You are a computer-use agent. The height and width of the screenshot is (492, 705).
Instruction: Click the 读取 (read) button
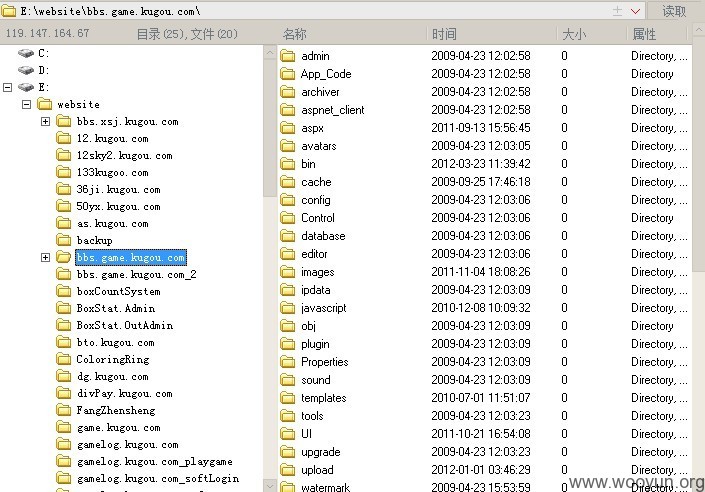pyautogui.click(x=674, y=11)
